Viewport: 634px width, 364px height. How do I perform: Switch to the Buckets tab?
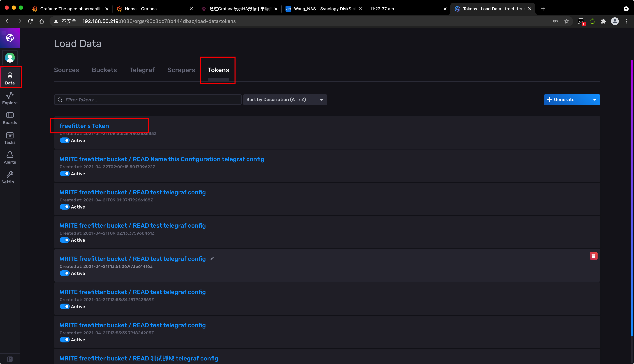tap(104, 70)
